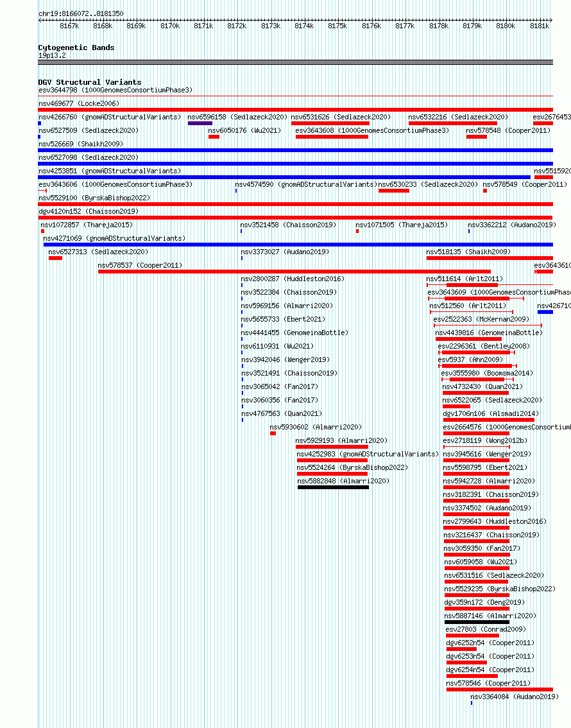Select nsv4271069 gnomAD variant label
The image size is (571, 728).
(115, 238)
